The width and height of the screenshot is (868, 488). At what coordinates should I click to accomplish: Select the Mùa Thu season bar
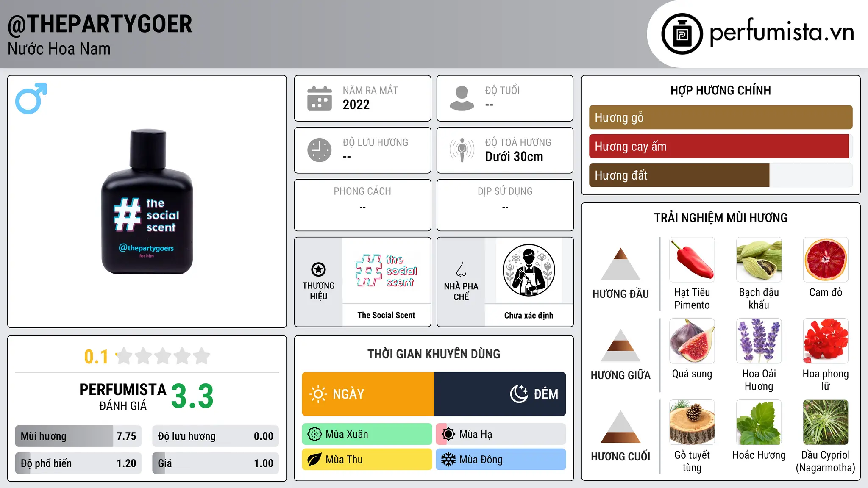pyautogui.click(x=367, y=460)
